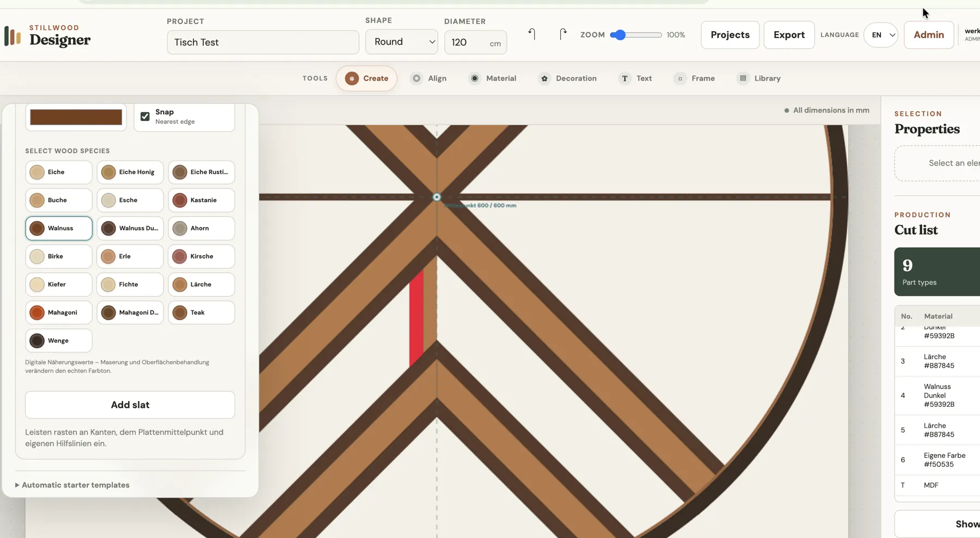This screenshot has width=980, height=538.
Task: Open the Decoration tool tab
Action: click(568, 78)
